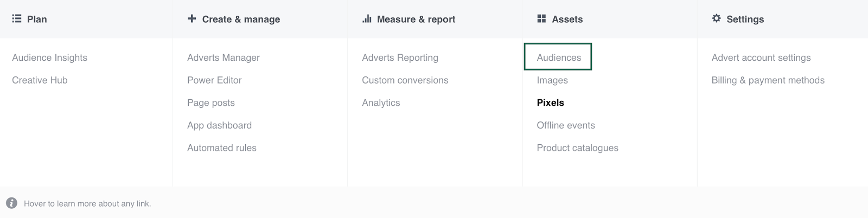The width and height of the screenshot is (868, 218).
Task: Launch Power Editor
Action: tap(214, 80)
